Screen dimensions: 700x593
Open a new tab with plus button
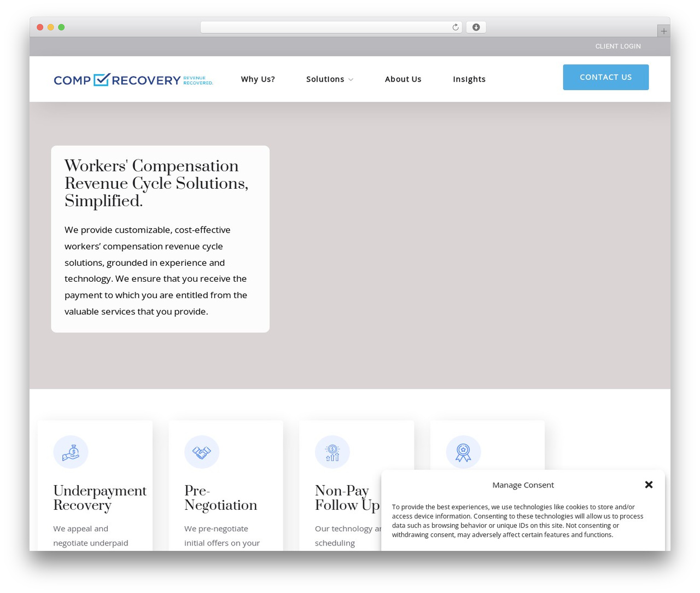coord(663,31)
